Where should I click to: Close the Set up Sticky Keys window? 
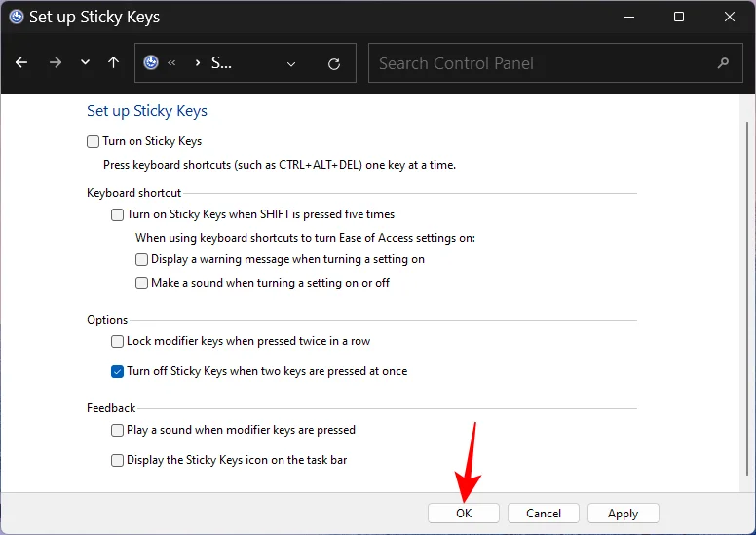point(730,17)
